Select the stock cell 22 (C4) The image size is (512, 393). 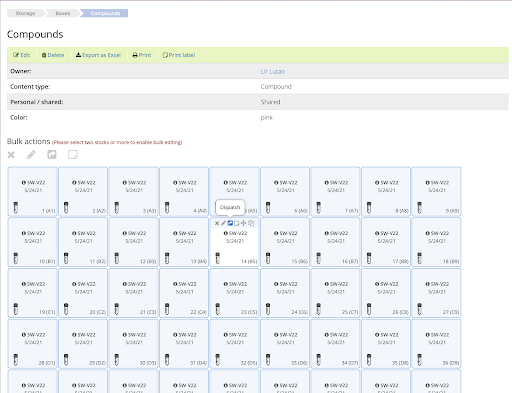(x=184, y=293)
